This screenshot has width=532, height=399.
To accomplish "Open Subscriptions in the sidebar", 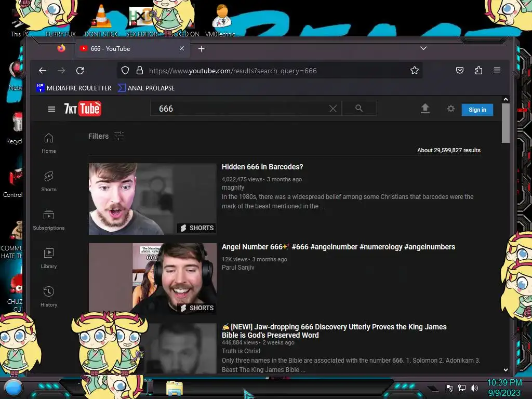I will (48, 220).
